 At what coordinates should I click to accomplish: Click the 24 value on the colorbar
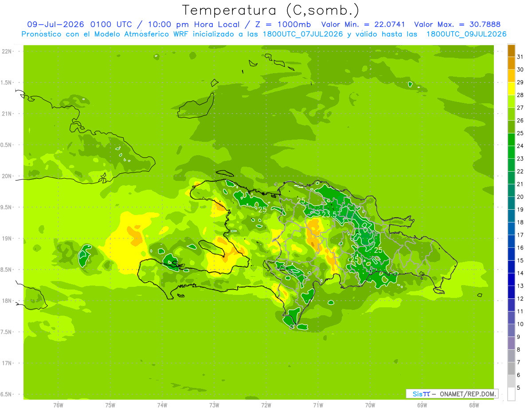click(x=520, y=146)
